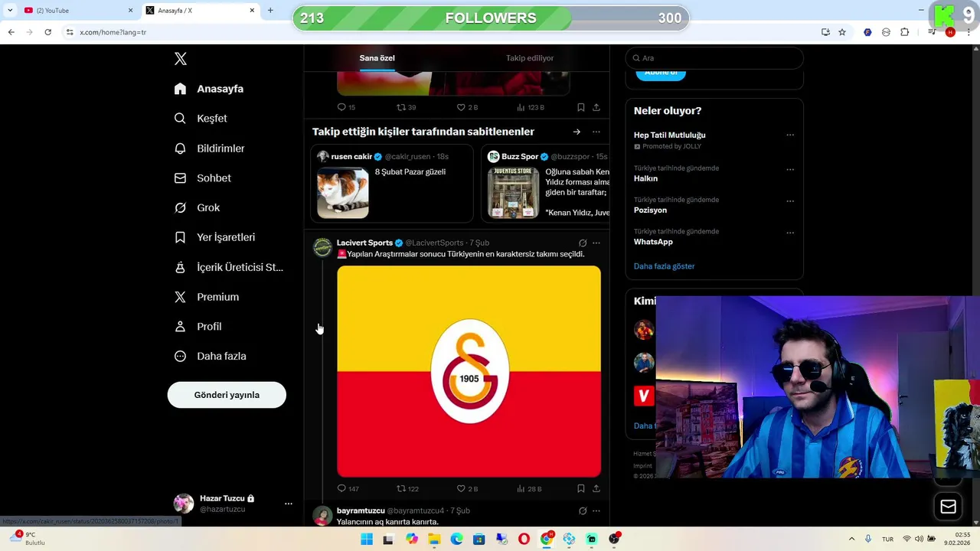Click Daha fazla göster link

[664, 266]
